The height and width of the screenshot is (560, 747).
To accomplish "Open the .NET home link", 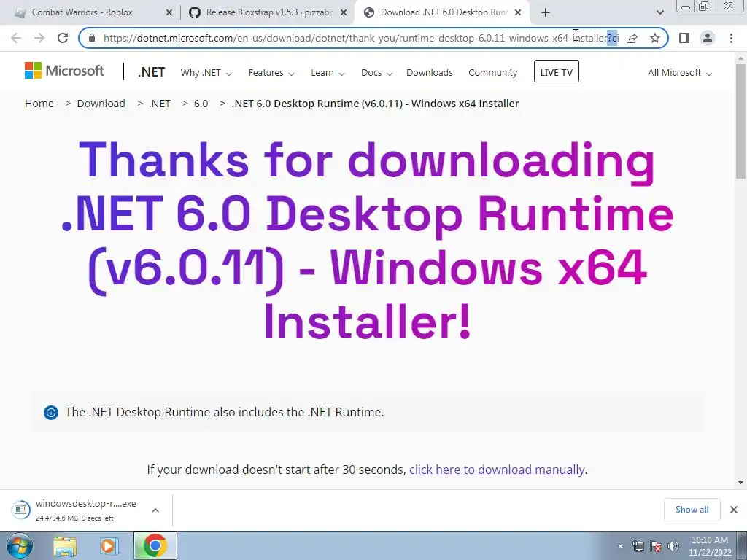I will tap(152, 72).
